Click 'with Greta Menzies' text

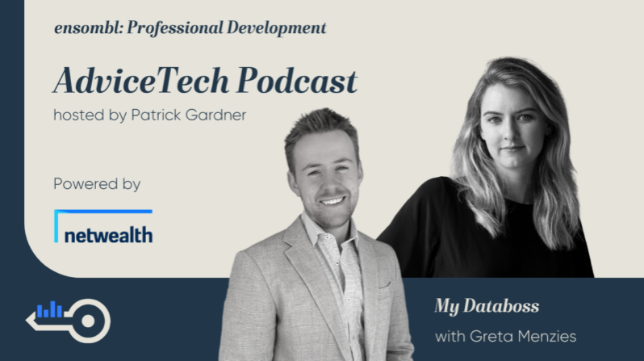[505, 336]
